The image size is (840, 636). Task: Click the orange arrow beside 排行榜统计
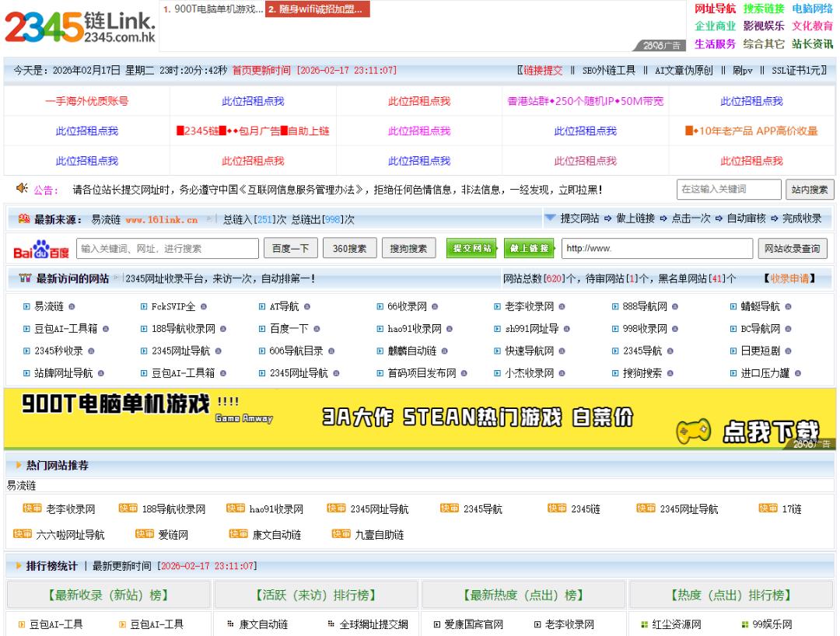click(19, 564)
